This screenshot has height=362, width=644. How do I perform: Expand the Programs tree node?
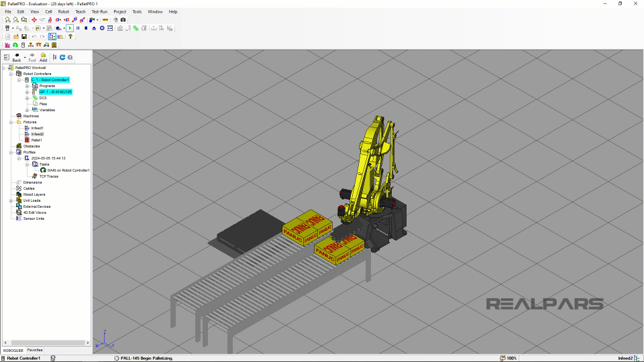[27, 86]
